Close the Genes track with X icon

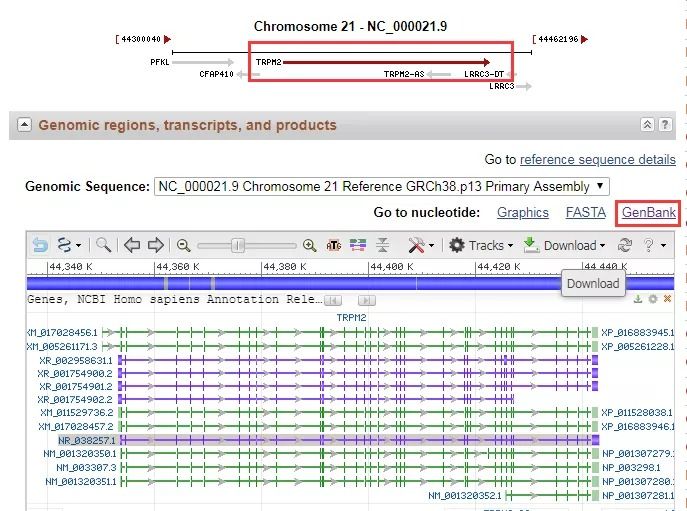(x=667, y=299)
